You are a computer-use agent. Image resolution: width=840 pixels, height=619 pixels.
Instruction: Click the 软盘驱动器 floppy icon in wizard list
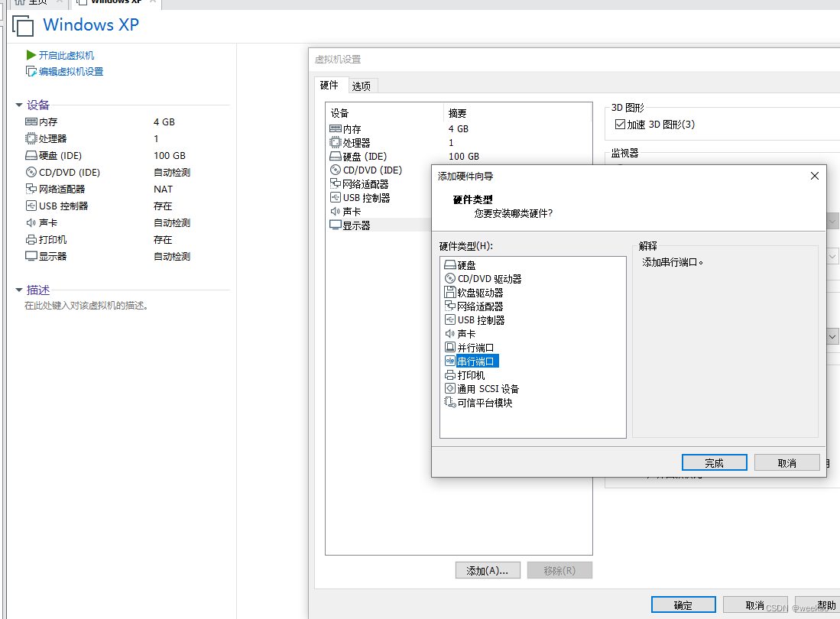coord(450,293)
